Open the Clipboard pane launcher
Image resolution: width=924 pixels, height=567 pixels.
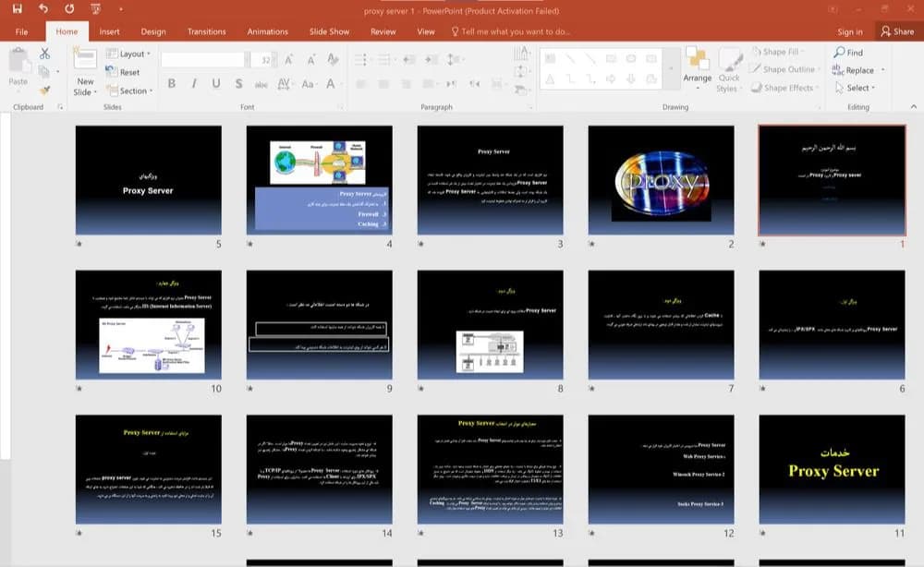(x=60, y=106)
